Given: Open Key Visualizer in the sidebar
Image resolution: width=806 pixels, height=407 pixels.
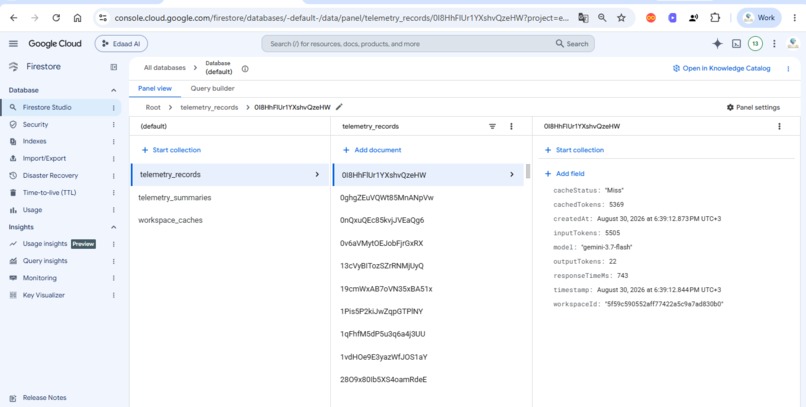Looking at the screenshot, I should pos(44,295).
